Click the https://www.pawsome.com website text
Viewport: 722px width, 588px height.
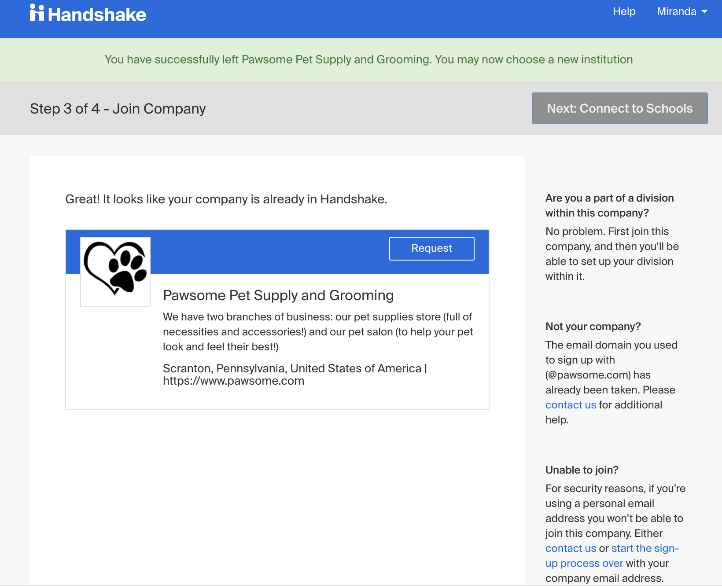(233, 381)
